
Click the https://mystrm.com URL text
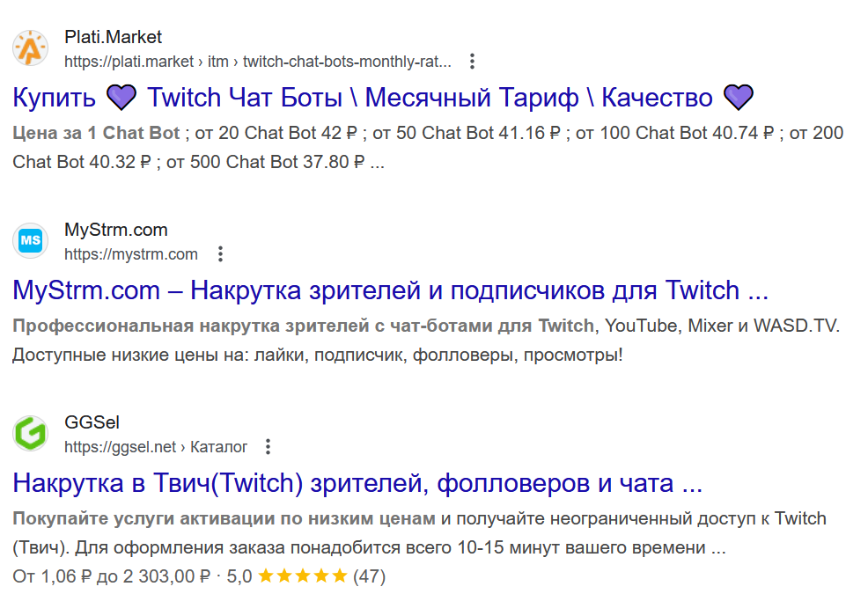[x=130, y=254]
